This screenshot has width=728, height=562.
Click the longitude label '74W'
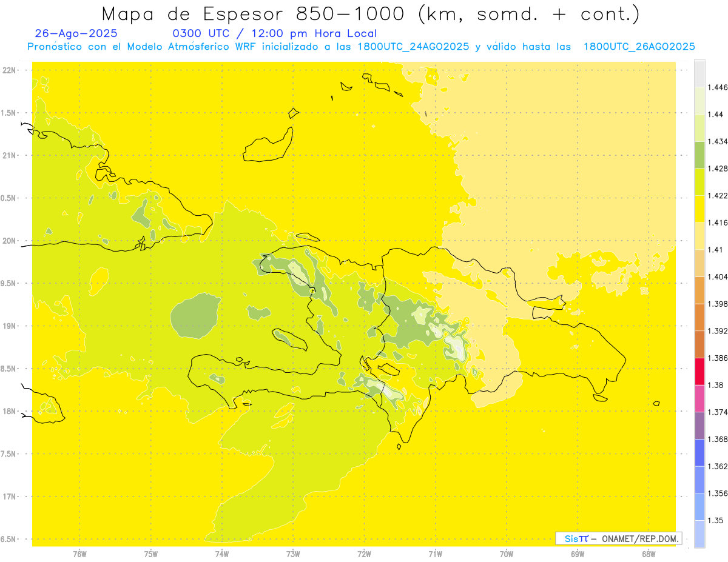pos(222,554)
